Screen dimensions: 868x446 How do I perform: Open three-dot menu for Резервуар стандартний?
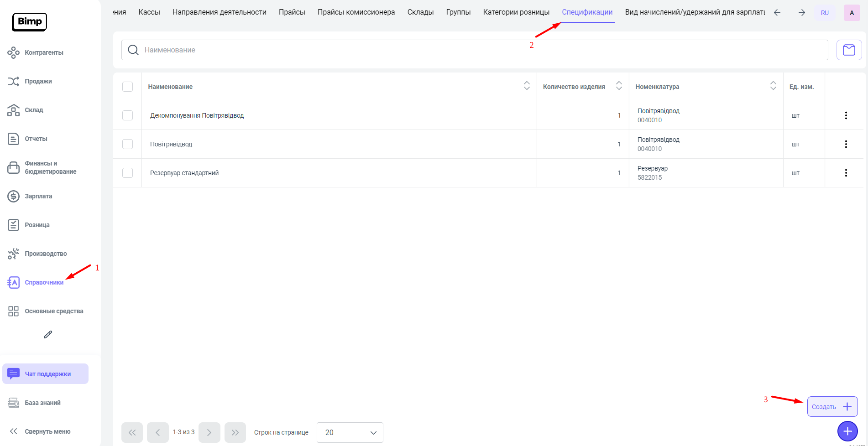coord(846,173)
